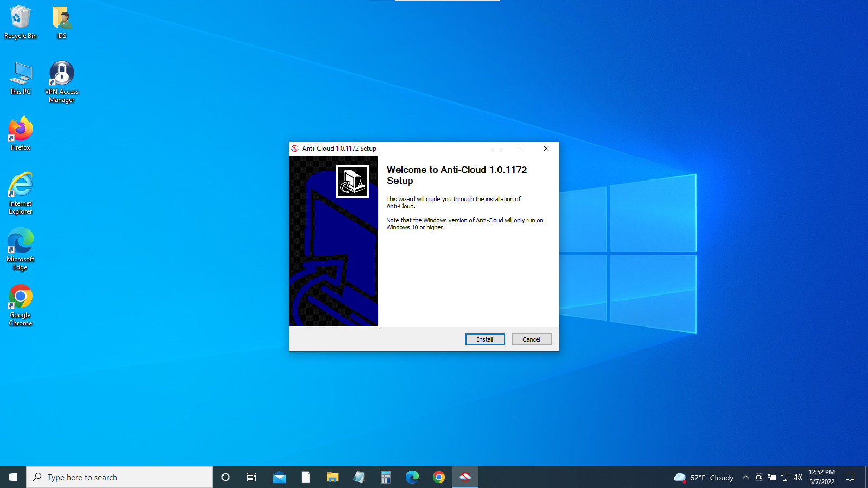Open the Action Center notifications
Image resolution: width=868 pixels, height=488 pixels.
coord(850,477)
